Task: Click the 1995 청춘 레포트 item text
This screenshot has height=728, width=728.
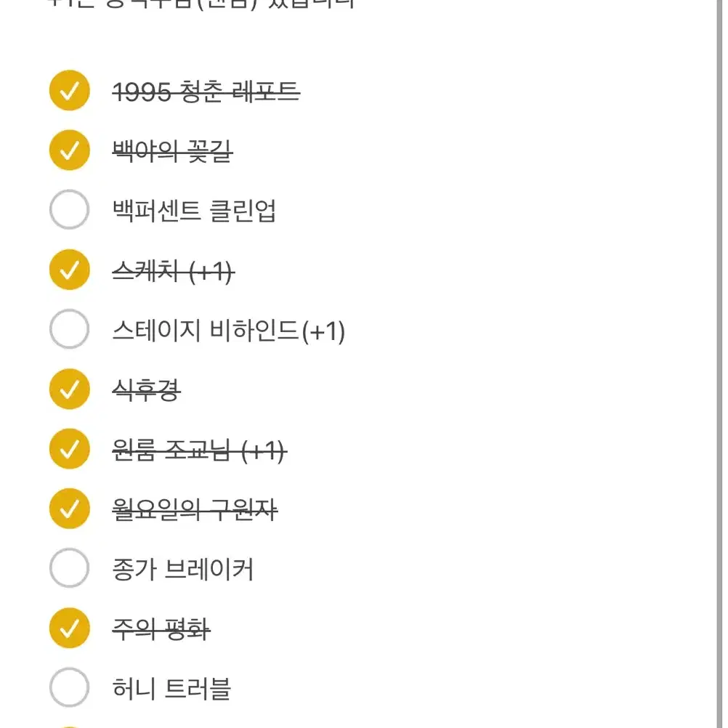Action: tap(206, 92)
